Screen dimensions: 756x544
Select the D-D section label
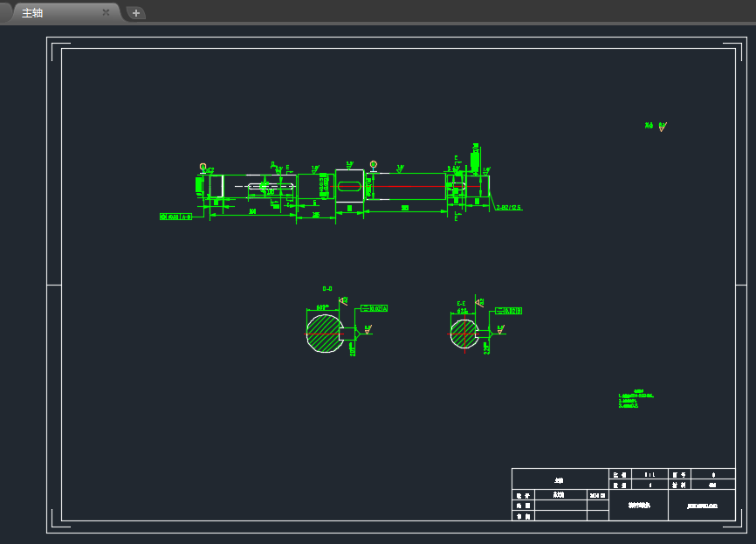(x=327, y=288)
